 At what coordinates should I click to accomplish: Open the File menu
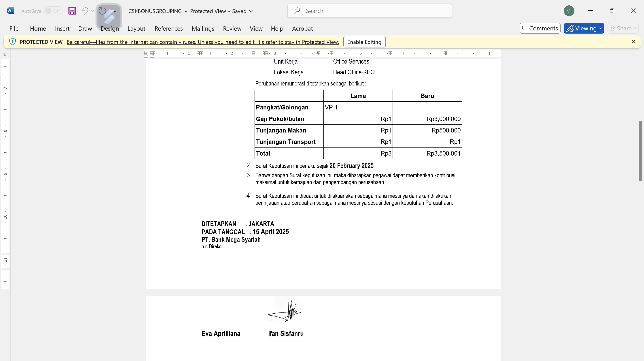click(x=14, y=28)
